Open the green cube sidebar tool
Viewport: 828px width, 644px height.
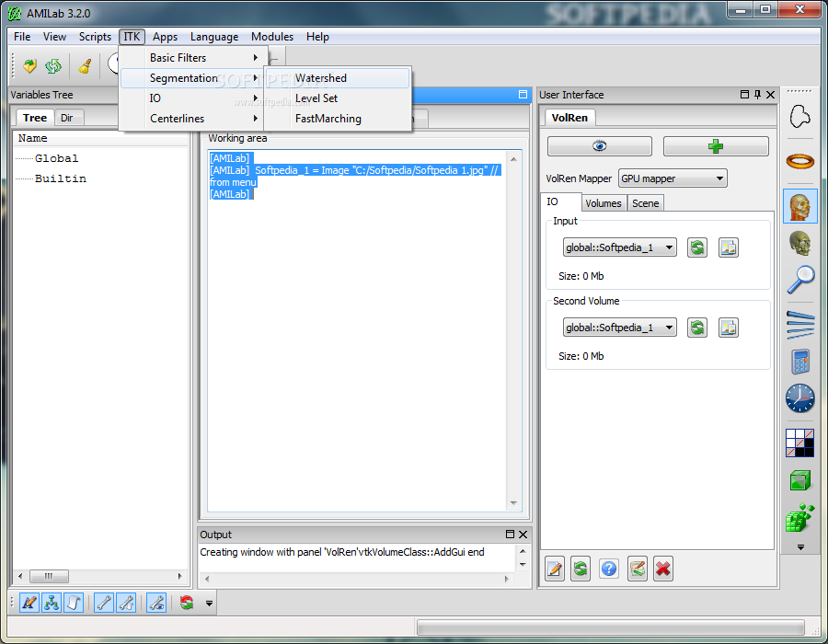point(800,480)
